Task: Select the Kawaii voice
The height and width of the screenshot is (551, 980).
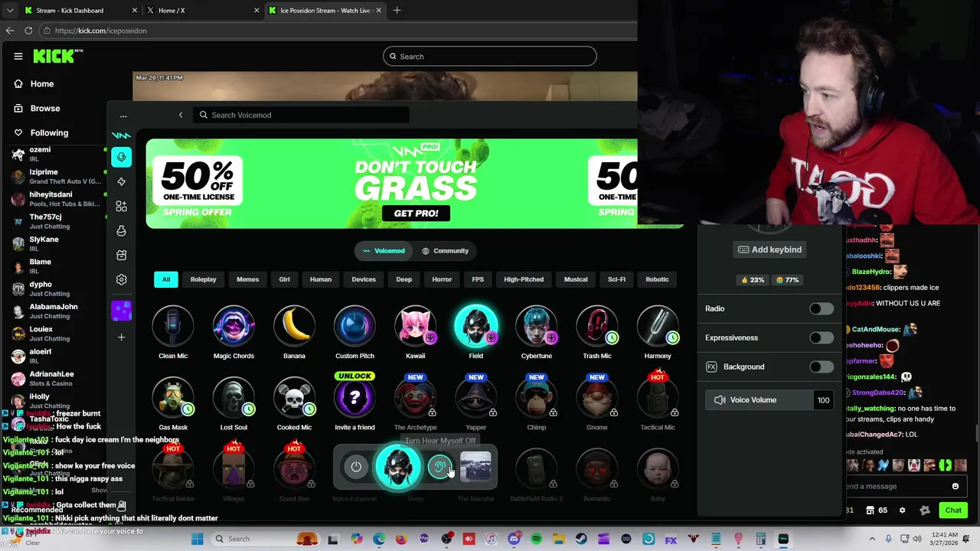Action: (x=415, y=327)
